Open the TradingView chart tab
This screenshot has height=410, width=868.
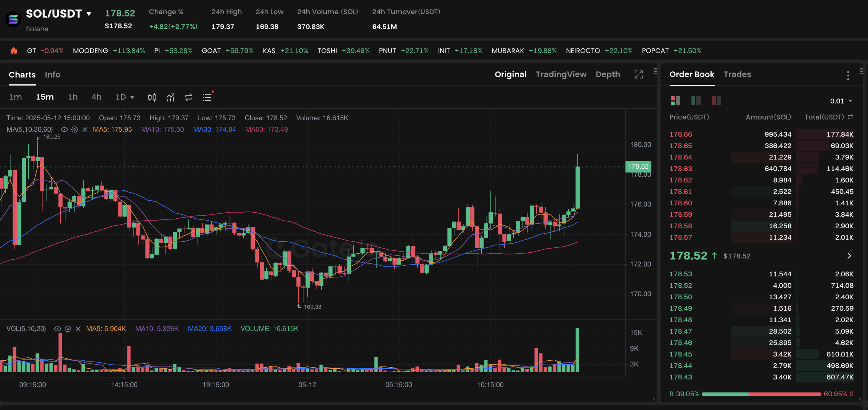(x=561, y=74)
